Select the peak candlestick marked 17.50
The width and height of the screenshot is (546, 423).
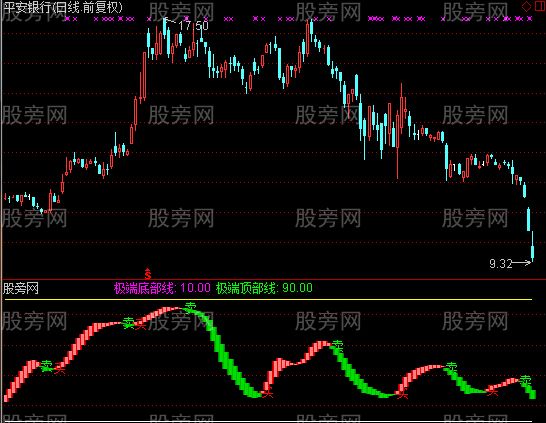pos(165,28)
